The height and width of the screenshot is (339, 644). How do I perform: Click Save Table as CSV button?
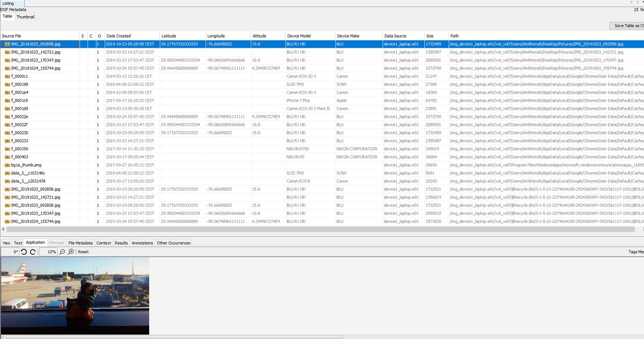627,26
